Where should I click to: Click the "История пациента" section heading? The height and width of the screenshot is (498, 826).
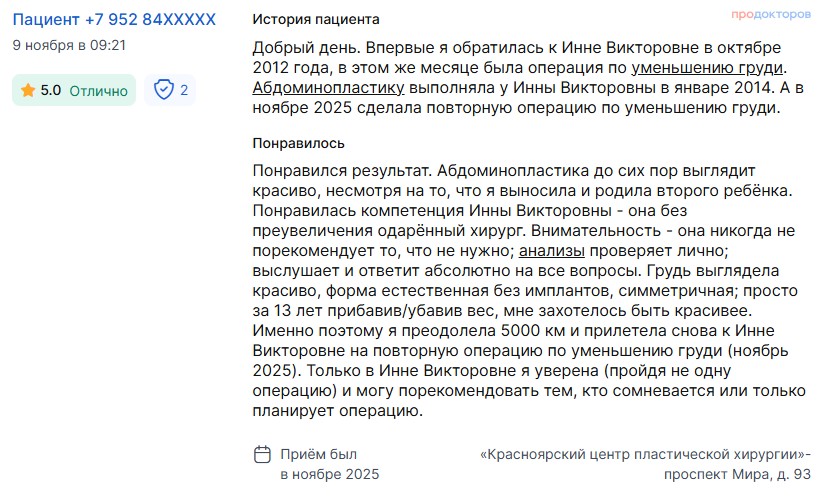(315, 19)
